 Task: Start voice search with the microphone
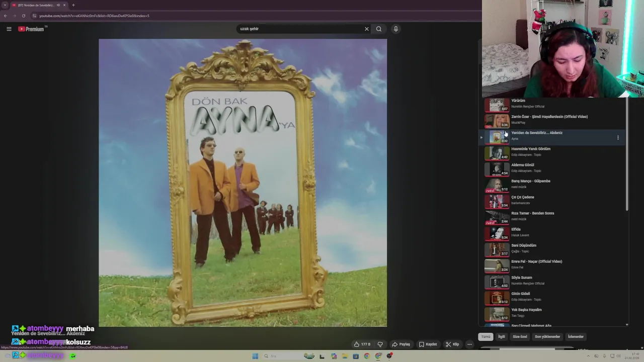pyautogui.click(x=396, y=29)
